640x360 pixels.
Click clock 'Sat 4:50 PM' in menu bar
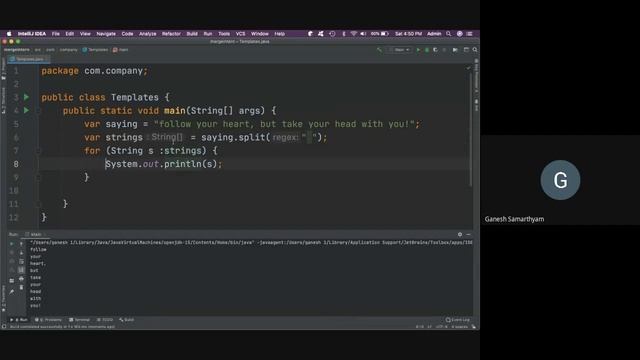(408, 34)
